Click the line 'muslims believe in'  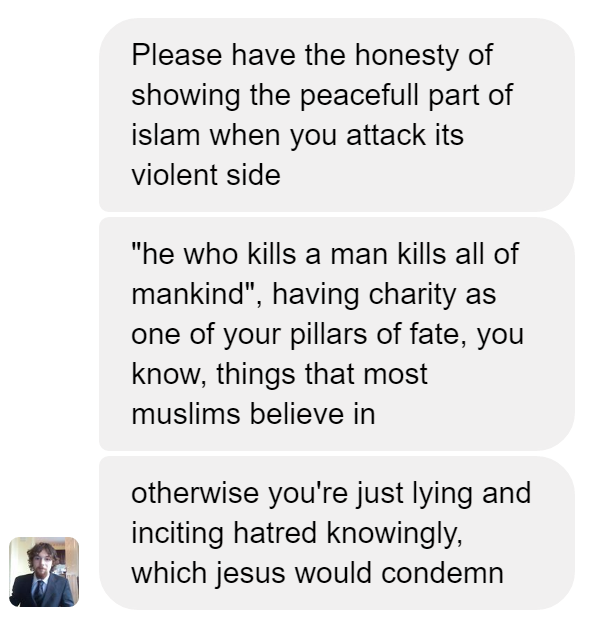[x=253, y=414]
